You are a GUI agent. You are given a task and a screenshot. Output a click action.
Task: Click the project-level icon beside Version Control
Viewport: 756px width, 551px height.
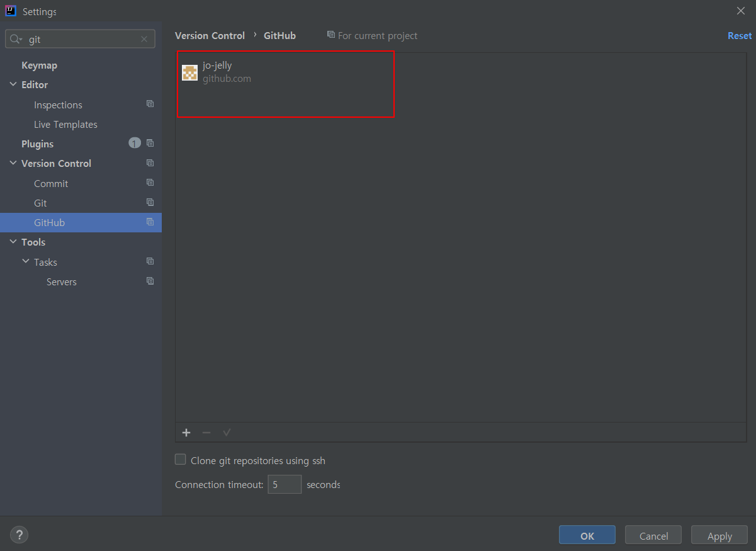coord(150,162)
